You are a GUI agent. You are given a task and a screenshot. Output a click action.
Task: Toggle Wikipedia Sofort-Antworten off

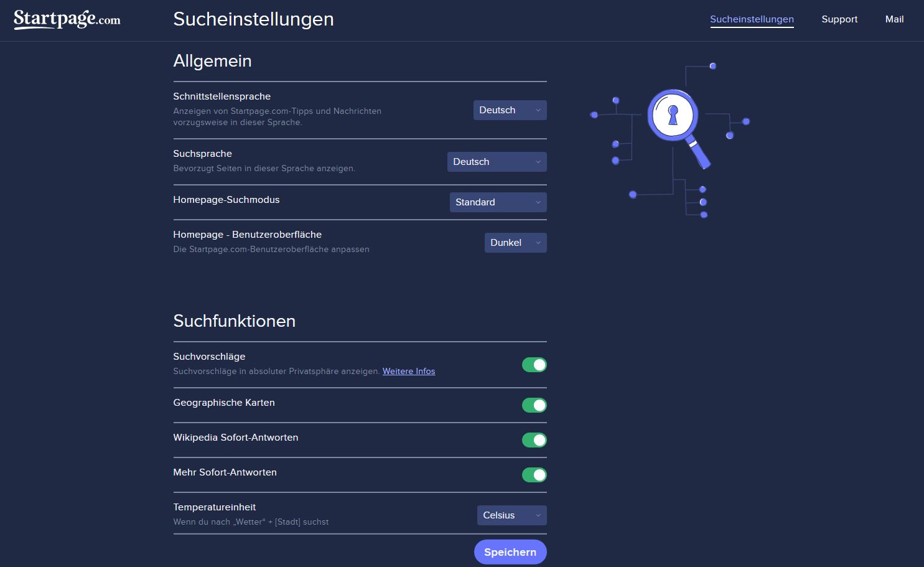pos(534,440)
